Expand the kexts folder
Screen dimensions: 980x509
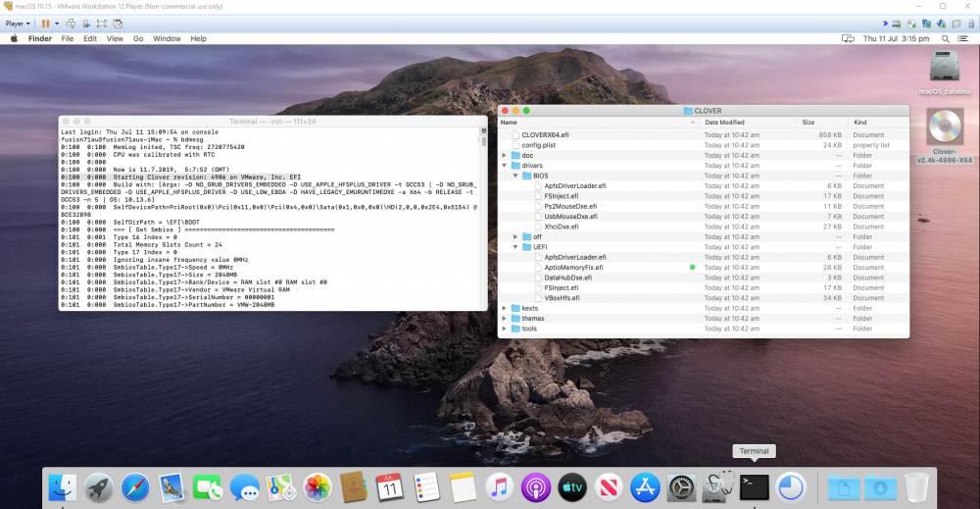[505, 308]
